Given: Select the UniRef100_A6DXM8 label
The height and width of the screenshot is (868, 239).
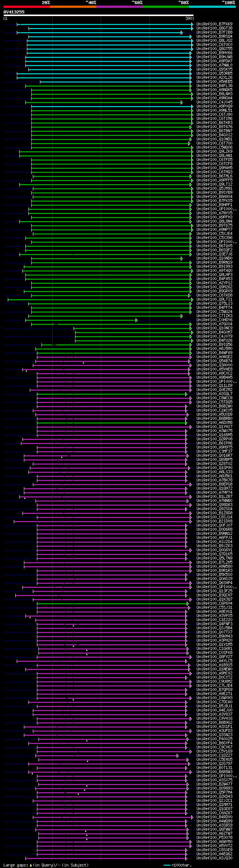Looking at the screenshot, I should tap(214, 423).
